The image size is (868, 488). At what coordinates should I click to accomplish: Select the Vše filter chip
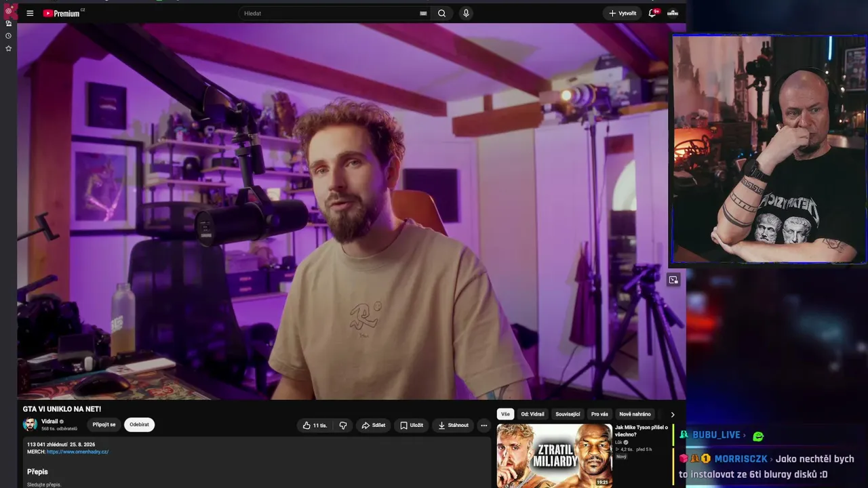pos(505,414)
